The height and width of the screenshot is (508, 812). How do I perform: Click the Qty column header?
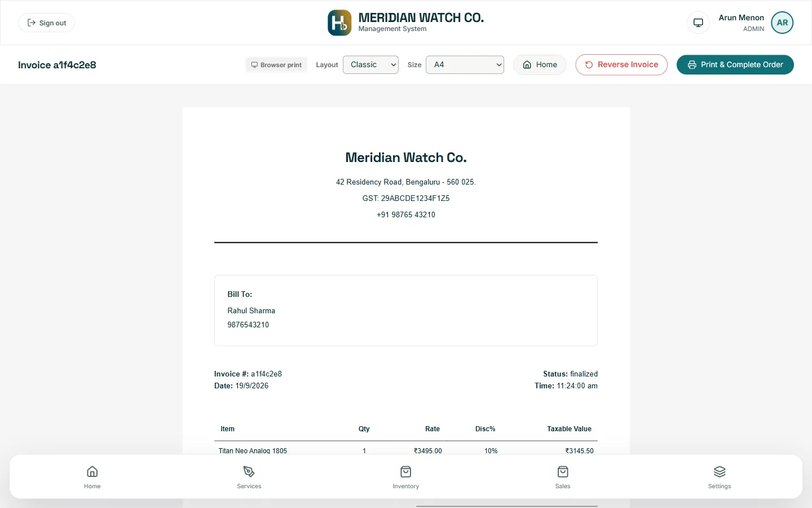pyautogui.click(x=364, y=429)
